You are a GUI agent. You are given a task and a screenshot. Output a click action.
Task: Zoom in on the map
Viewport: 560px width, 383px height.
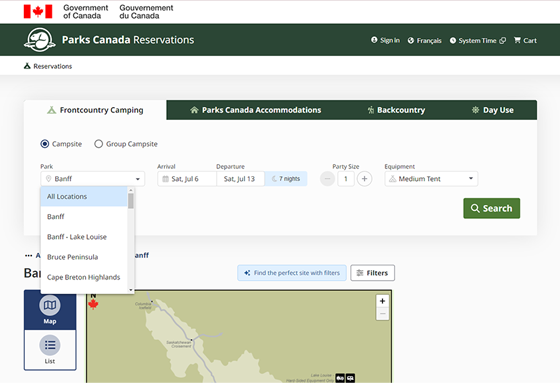pyautogui.click(x=382, y=301)
